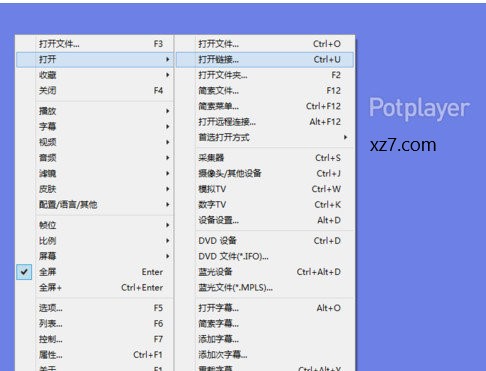Viewport: 486px width, 371px height.
Task: Expand the 首选打开方式 submenu
Action: pyautogui.click(x=265, y=137)
